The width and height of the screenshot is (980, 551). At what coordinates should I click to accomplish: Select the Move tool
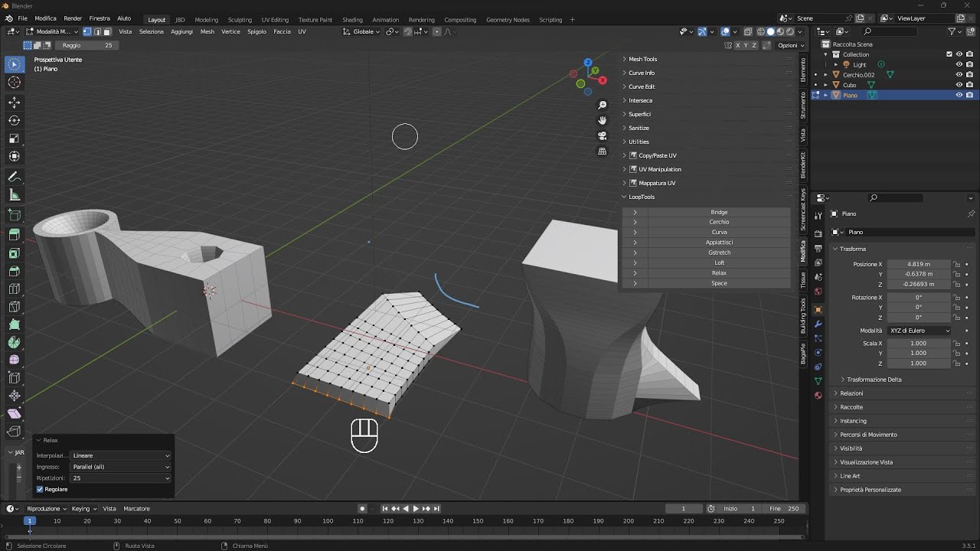click(15, 102)
